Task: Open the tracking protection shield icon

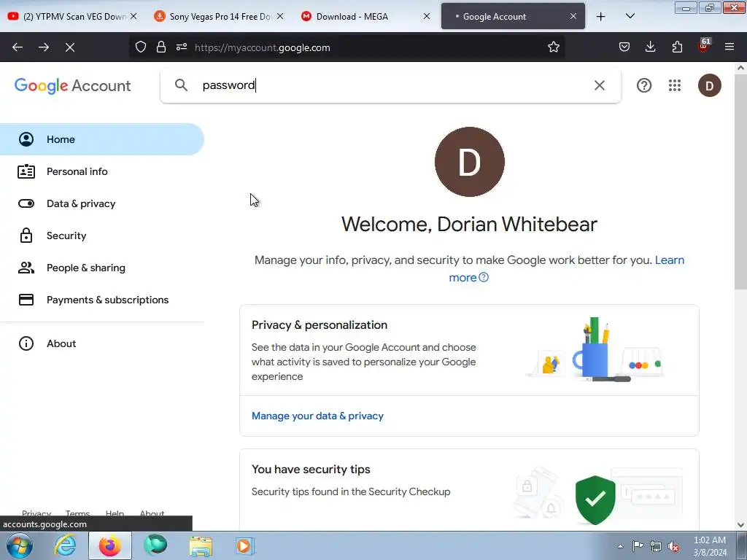Action: pos(141,47)
